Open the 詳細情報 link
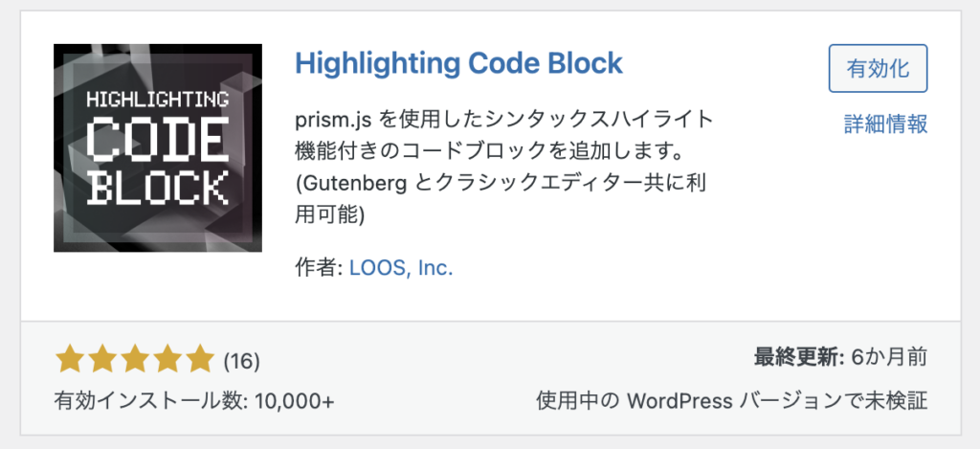 coord(885,123)
